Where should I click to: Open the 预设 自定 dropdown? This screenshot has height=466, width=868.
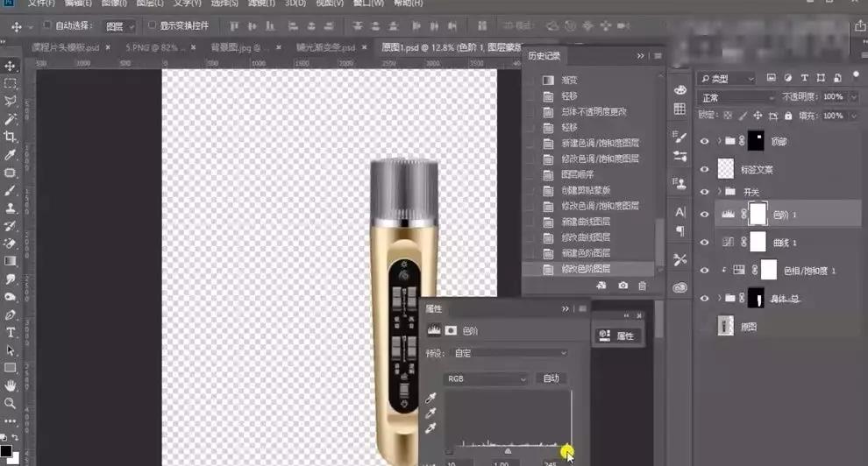(510, 353)
